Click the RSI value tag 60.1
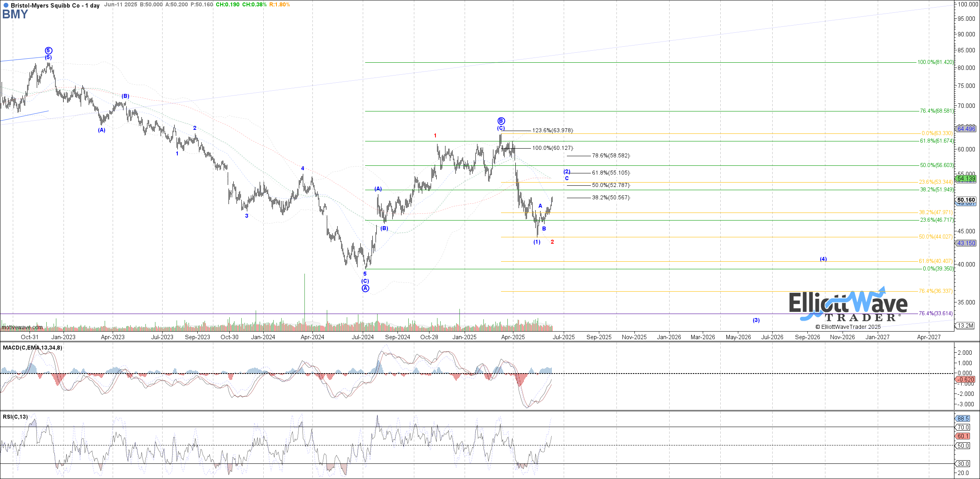This screenshot has height=479, width=980. coord(963,436)
